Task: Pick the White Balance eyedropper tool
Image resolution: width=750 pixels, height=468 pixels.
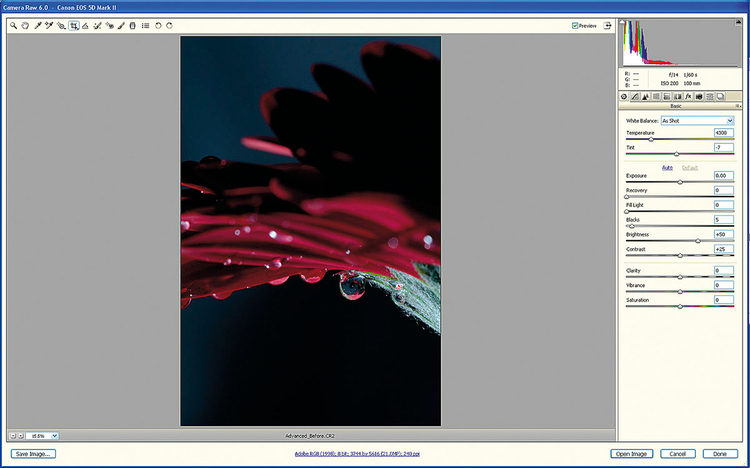Action: tap(38, 26)
